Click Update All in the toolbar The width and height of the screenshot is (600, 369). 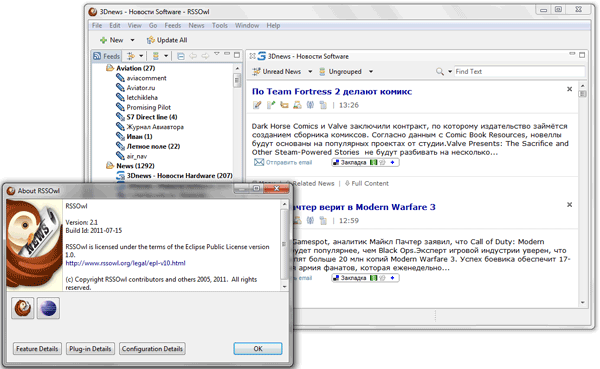tap(167, 40)
